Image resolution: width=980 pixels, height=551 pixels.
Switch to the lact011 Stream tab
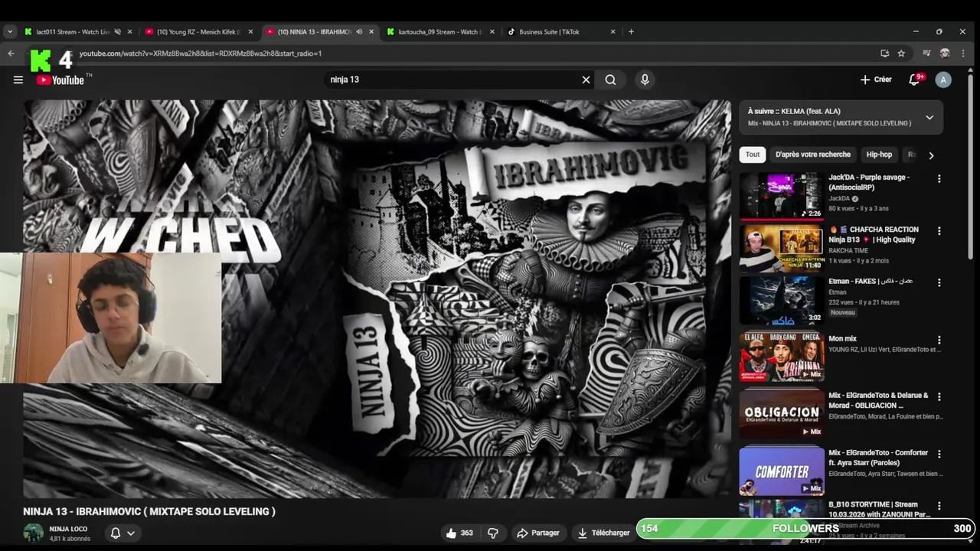click(x=73, y=31)
